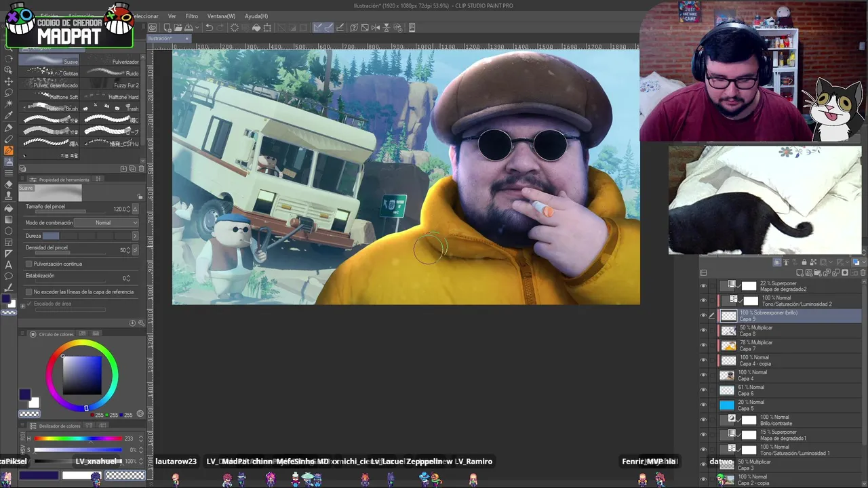This screenshot has width=868, height=488.
Task: Open the Ver menu
Action: point(172,16)
